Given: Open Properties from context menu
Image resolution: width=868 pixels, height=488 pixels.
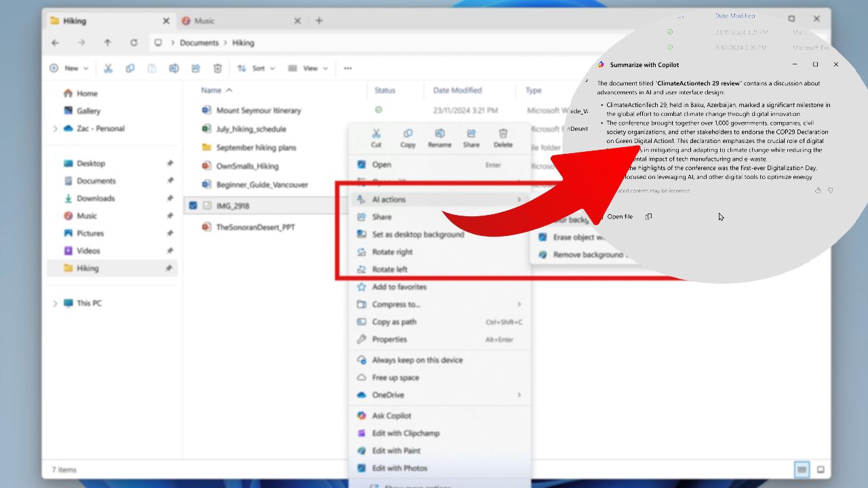Looking at the screenshot, I should (439, 340).
